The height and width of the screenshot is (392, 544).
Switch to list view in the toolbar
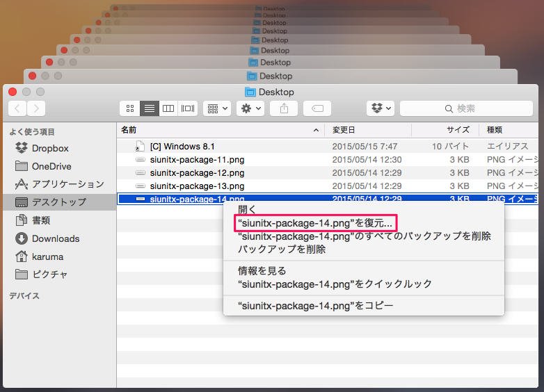pyautogui.click(x=150, y=108)
